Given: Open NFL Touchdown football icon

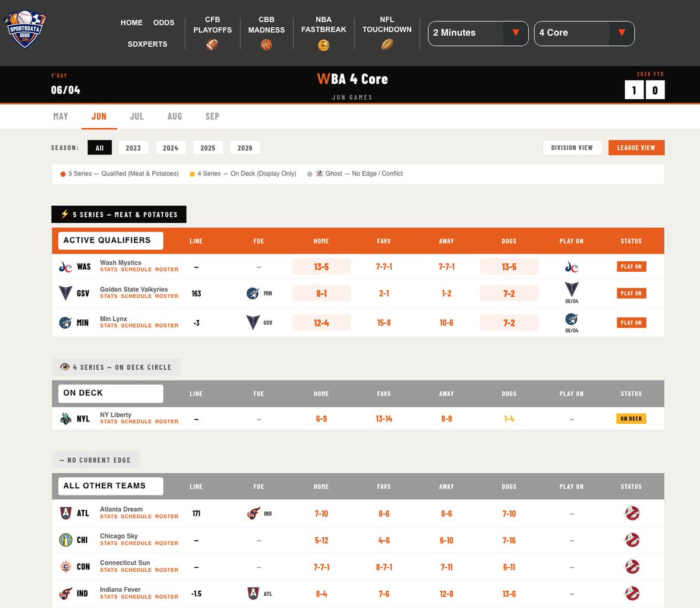Looking at the screenshot, I should coord(387,44).
